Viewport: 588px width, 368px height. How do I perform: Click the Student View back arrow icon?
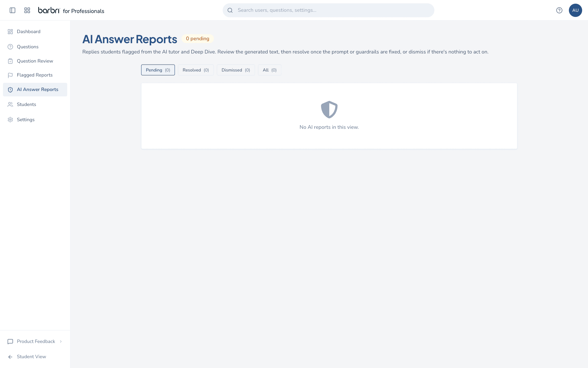tap(10, 357)
